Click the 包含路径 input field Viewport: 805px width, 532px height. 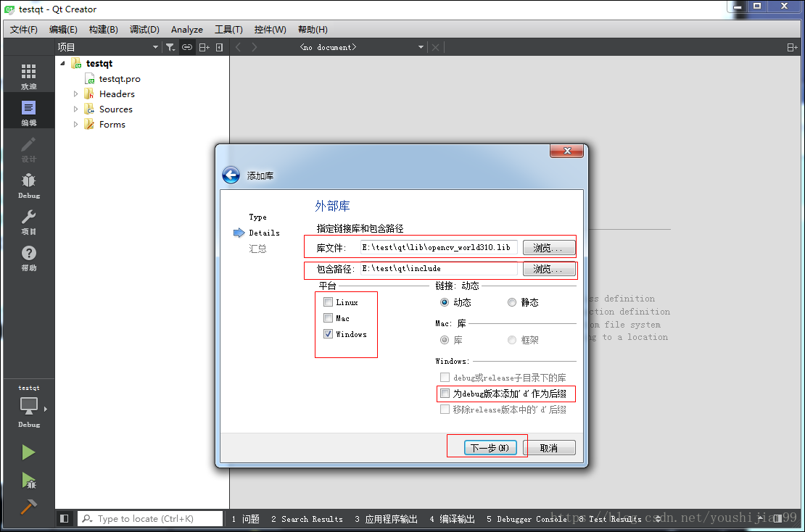click(439, 268)
